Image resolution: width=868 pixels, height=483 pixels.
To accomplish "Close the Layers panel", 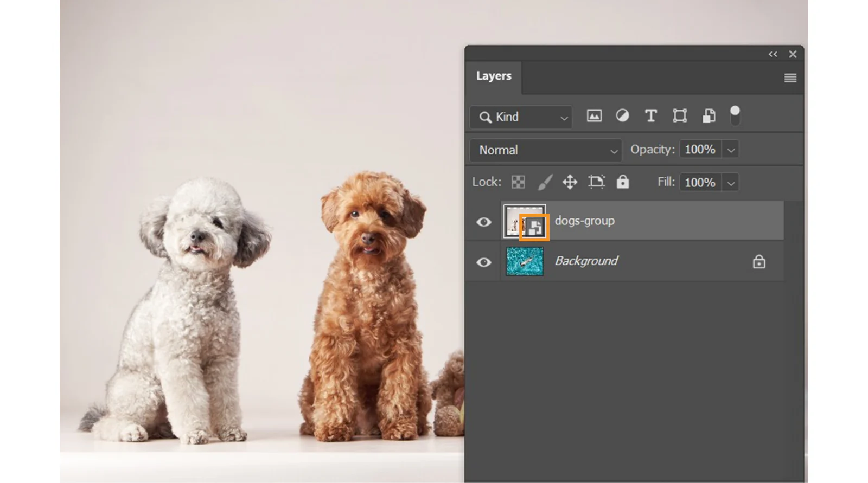I will [x=793, y=54].
